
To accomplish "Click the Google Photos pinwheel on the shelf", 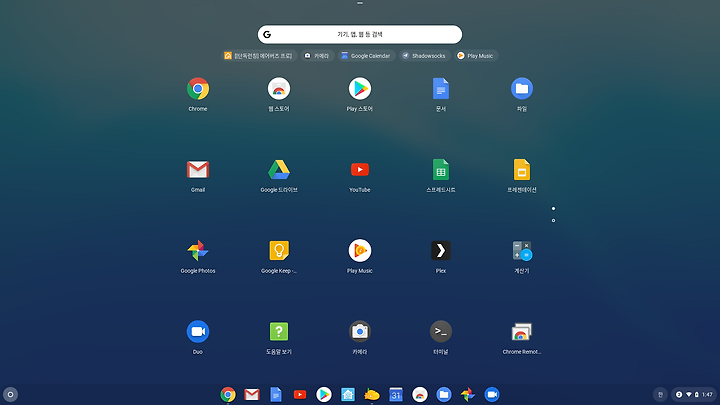I will point(468,394).
